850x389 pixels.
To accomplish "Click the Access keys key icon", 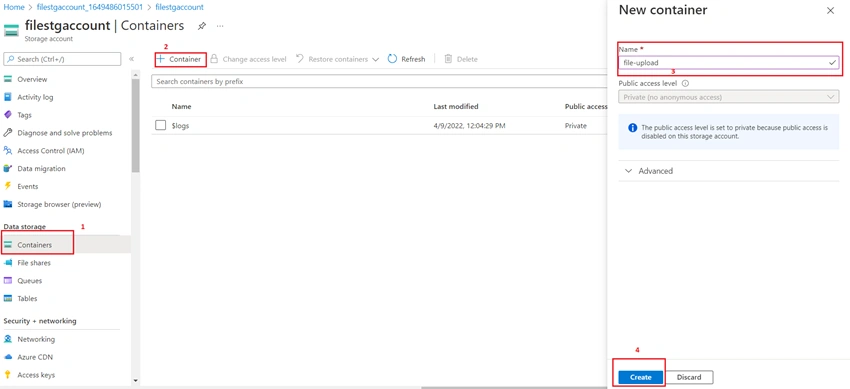I will (8, 375).
